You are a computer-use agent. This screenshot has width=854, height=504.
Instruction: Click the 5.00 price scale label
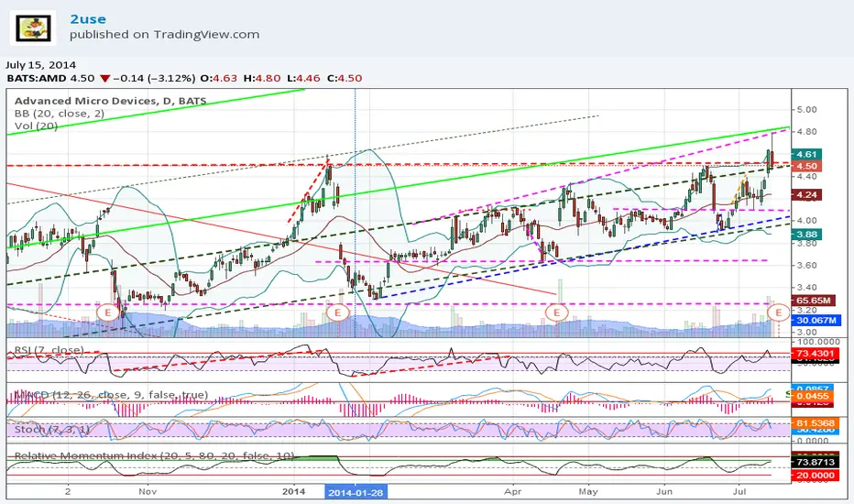[x=806, y=110]
